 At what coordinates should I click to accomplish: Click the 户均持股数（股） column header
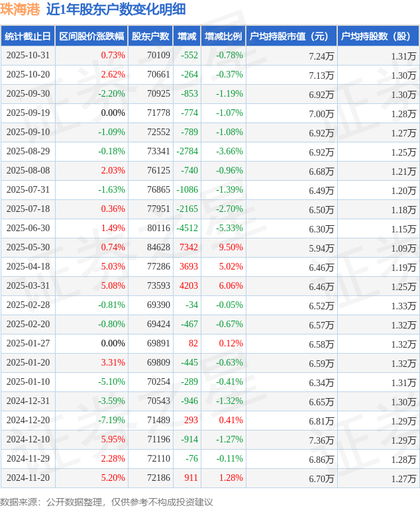coord(378,36)
